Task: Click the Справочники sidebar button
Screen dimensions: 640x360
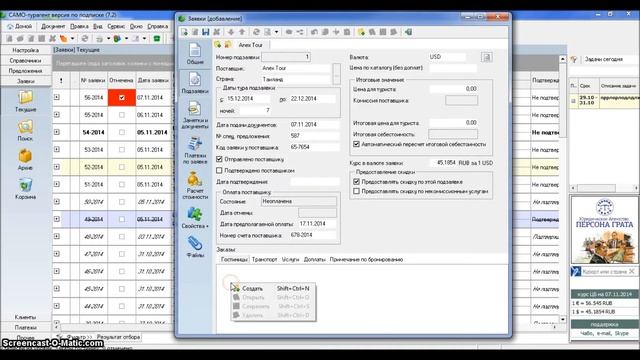Action: point(25,60)
